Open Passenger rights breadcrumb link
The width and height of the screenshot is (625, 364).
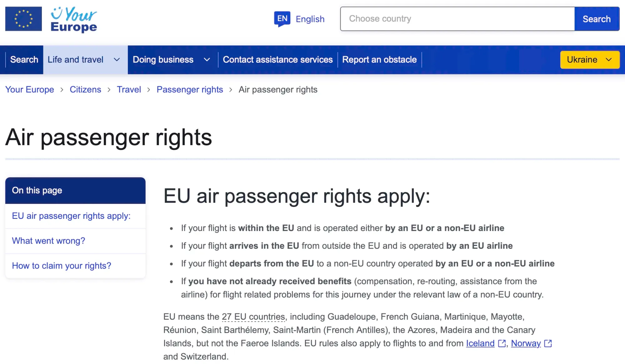190,90
